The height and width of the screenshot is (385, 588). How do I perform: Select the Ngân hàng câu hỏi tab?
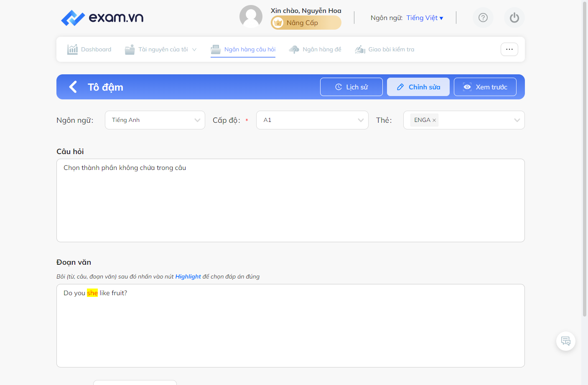pos(243,49)
